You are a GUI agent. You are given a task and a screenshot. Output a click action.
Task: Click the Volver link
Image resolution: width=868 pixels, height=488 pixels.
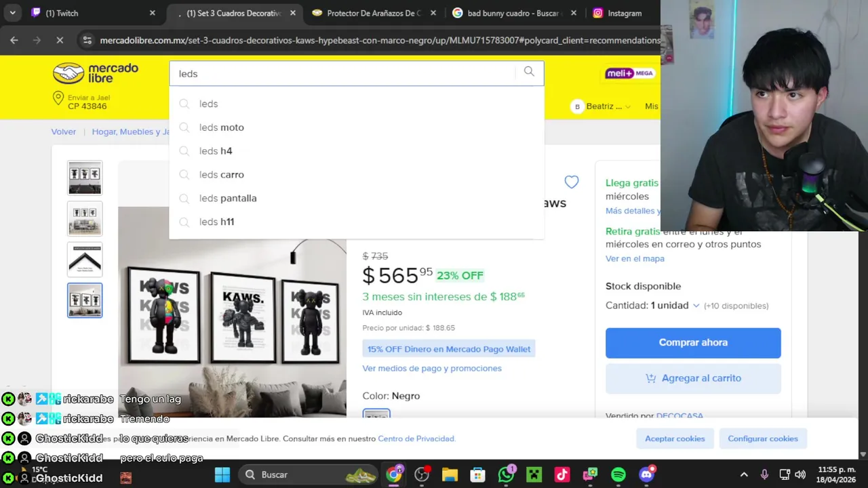point(64,131)
